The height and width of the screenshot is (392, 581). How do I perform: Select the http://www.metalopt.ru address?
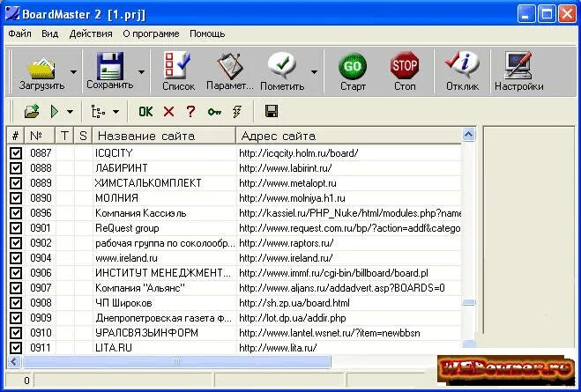(x=287, y=183)
